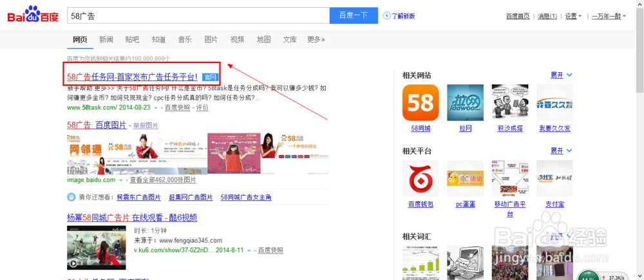Click the 58同城 text link
This screenshot has height=280, width=644.
click(421, 129)
